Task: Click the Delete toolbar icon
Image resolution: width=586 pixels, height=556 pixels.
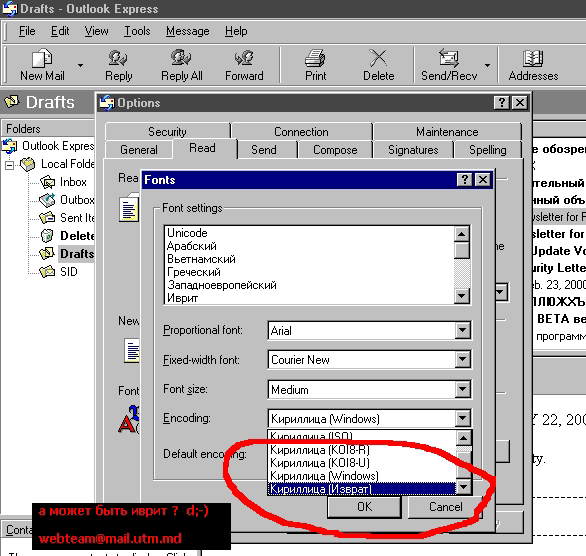Action: (x=378, y=58)
